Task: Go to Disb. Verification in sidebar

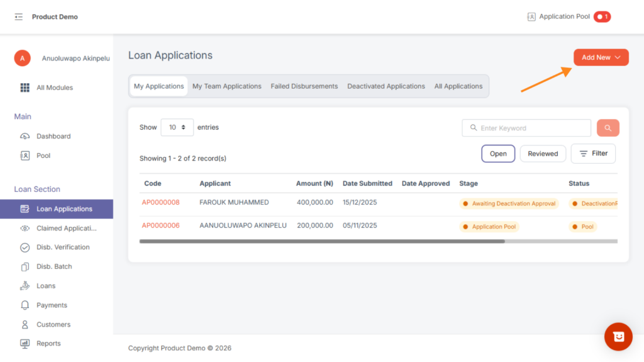Action: [63, 247]
